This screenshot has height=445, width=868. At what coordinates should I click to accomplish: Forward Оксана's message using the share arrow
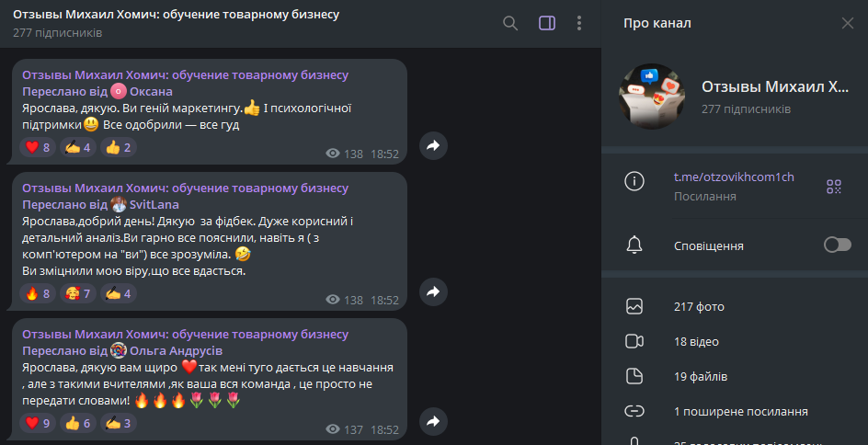[x=433, y=145]
